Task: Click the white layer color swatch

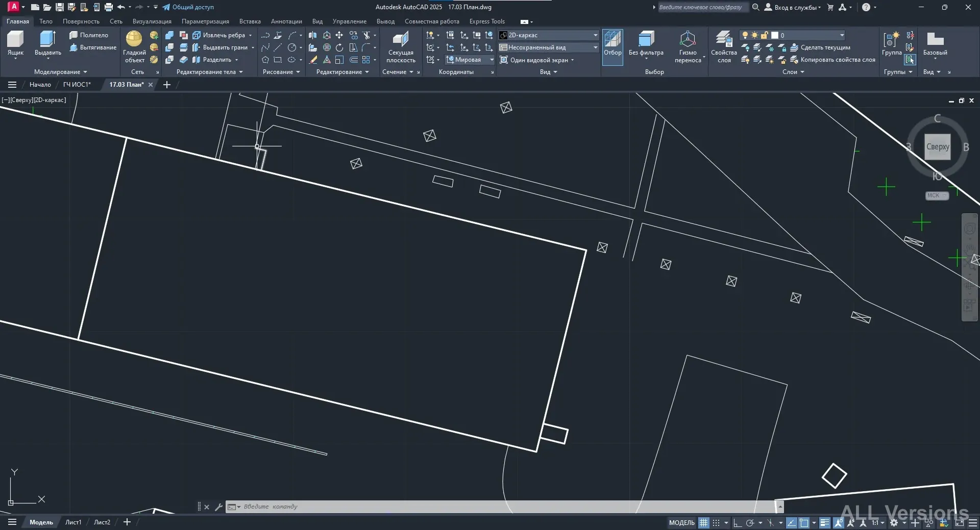Action: [775, 35]
